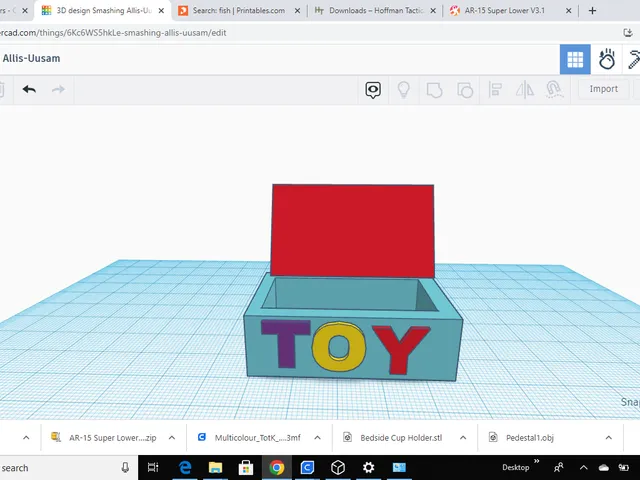Image resolution: width=640 pixels, height=480 pixels.
Task: Click the Mirror tool icon
Action: pyautogui.click(x=525, y=89)
